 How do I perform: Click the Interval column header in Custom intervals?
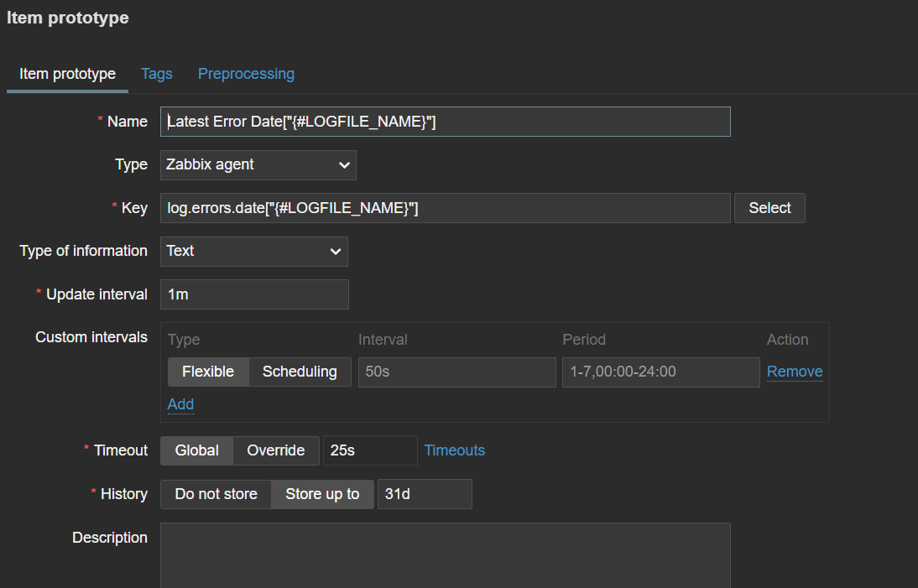[x=383, y=340]
